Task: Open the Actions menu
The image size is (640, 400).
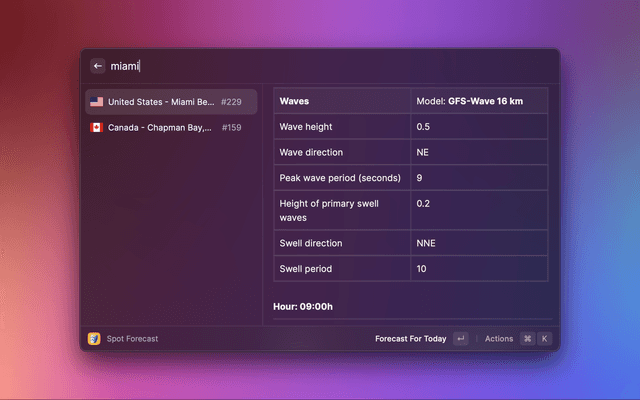Action: (x=498, y=339)
